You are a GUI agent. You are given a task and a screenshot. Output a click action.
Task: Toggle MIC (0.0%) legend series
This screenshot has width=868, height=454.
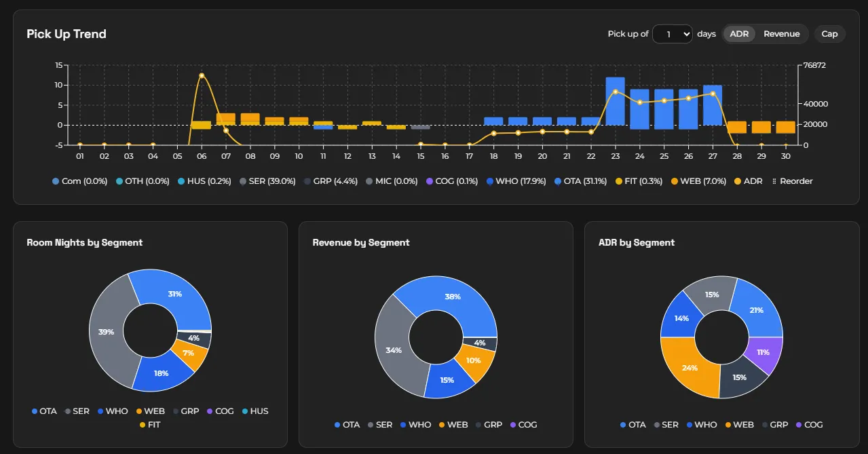point(392,181)
